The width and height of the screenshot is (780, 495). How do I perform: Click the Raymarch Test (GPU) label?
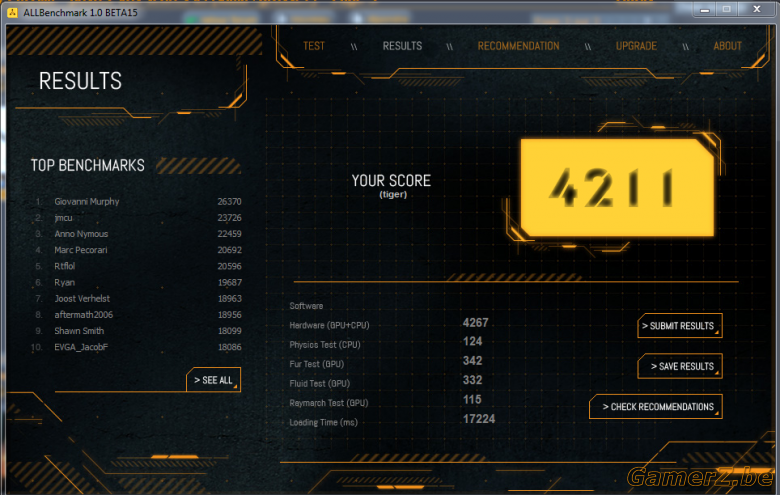pos(329,403)
